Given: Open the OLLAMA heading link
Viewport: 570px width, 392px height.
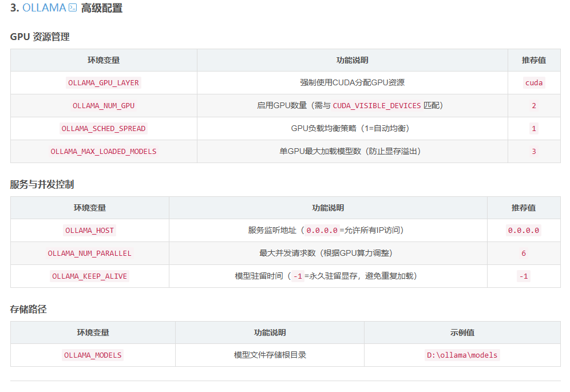Looking at the screenshot, I should tap(44, 7).
